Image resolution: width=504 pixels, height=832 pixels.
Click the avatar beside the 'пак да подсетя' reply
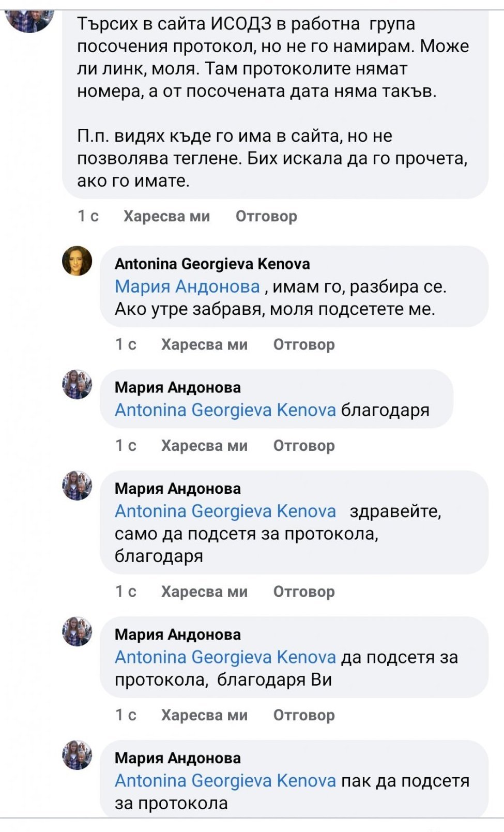point(77,755)
